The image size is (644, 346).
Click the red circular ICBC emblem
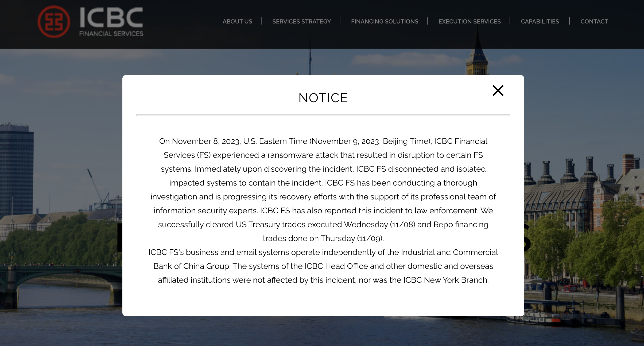(54, 22)
